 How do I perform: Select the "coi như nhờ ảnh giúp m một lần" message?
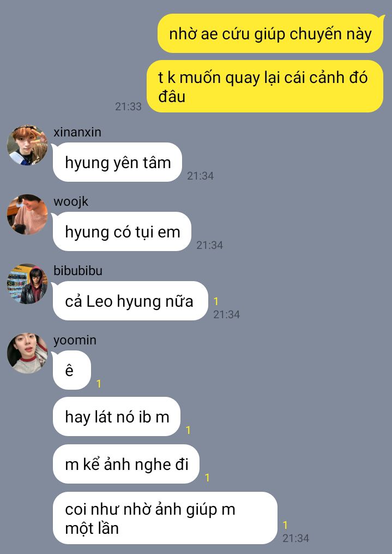click(165, 518)
